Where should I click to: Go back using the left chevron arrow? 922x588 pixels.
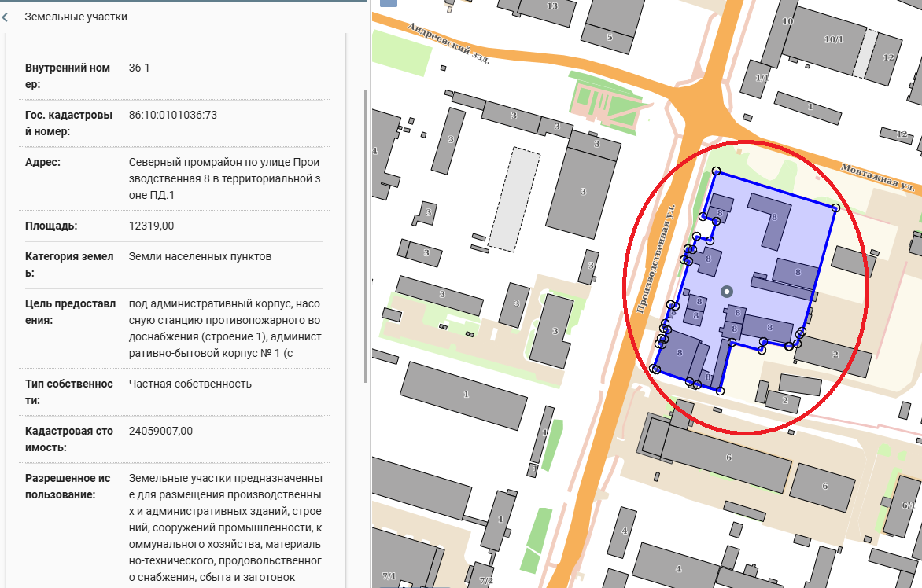click(x=6, y=17)
